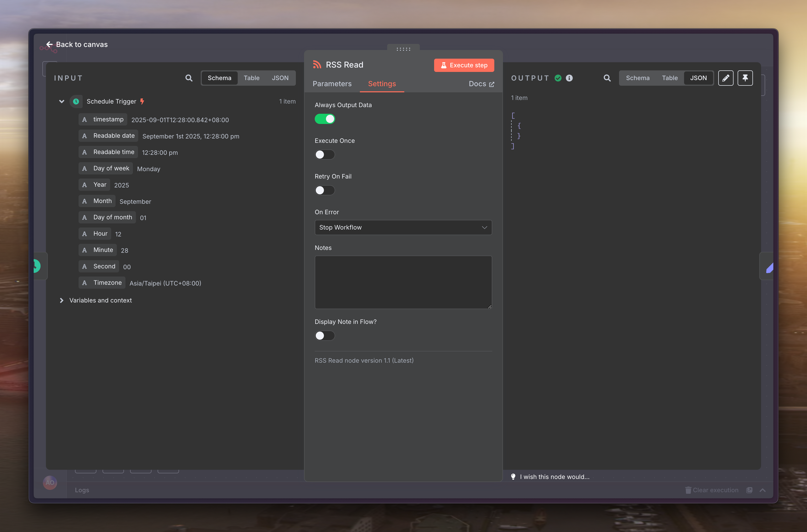The image size is (807, 532).
Task: Open the Docs link
Action: (x=481, y=84)
